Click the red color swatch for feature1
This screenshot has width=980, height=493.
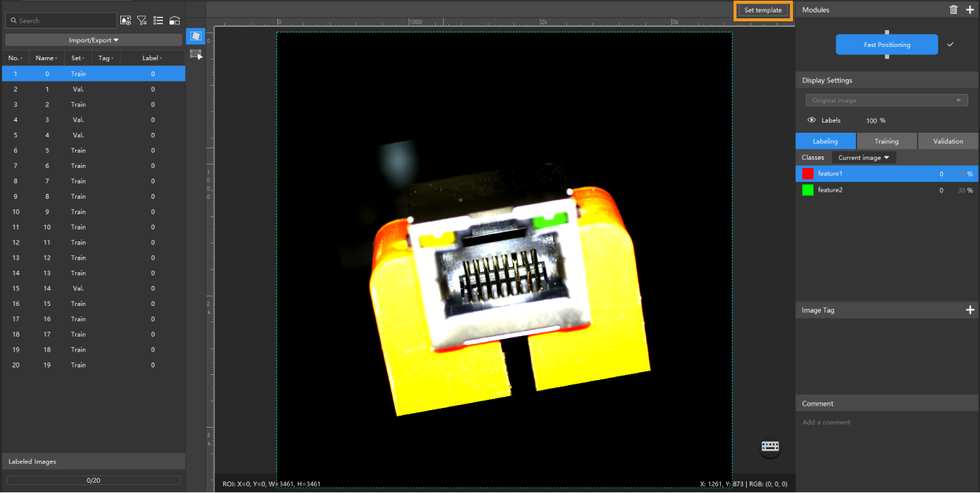pos(807,173)
